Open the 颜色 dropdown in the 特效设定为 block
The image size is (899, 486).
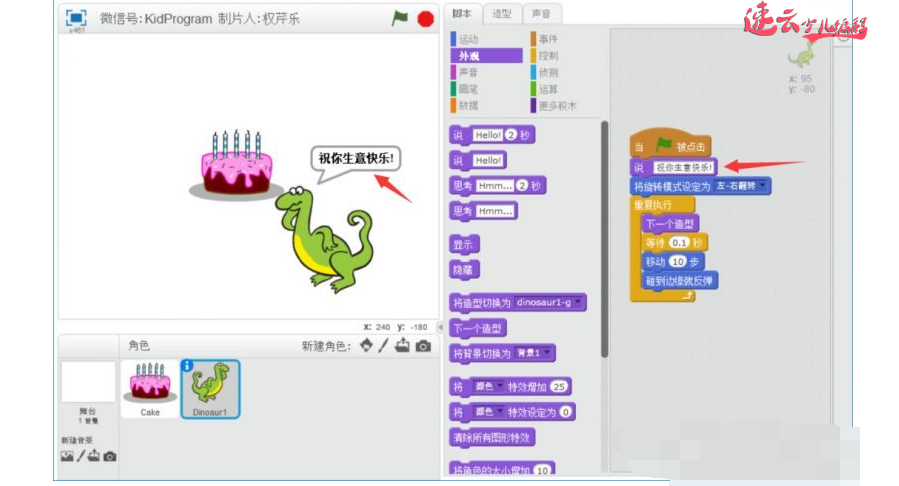488,412
